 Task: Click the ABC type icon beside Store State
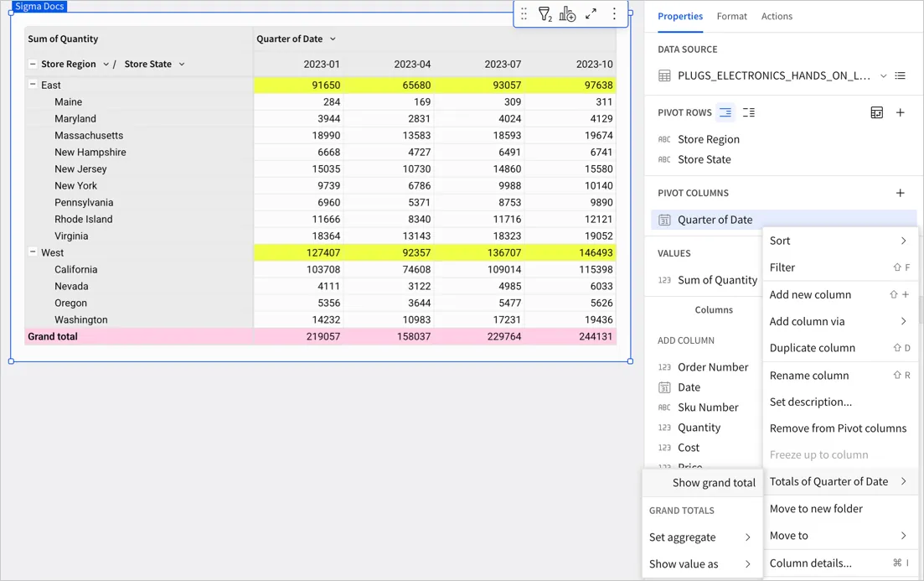pos(664,160)
